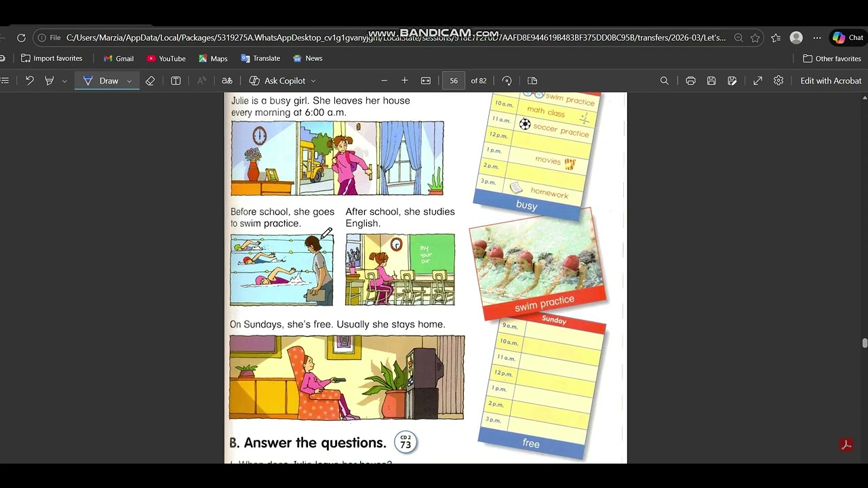Click the classroom English study picture
This screenshot has height=488, width=868.
(x=400, y=270)
